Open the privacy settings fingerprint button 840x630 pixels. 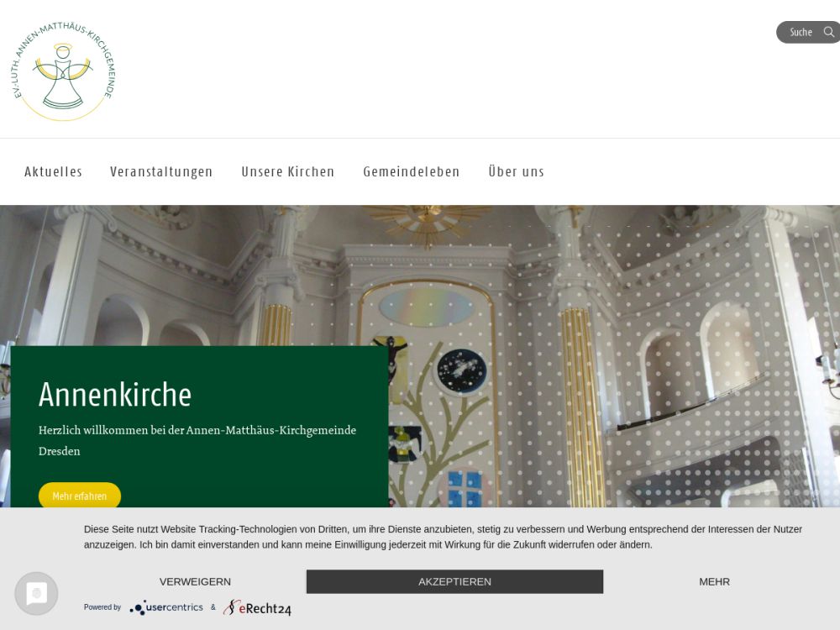pyautogui.click(x=36, y=594)
